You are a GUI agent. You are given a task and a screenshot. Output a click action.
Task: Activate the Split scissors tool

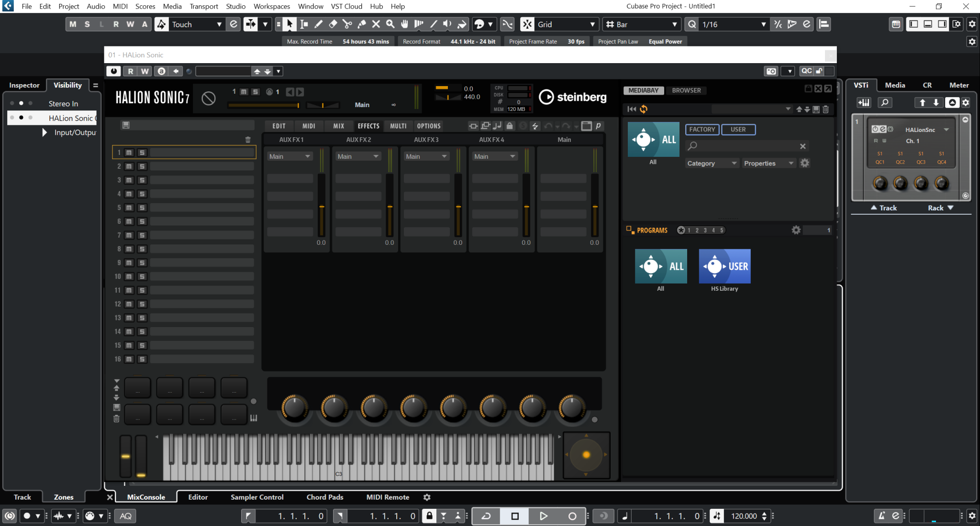click(347, 24)
